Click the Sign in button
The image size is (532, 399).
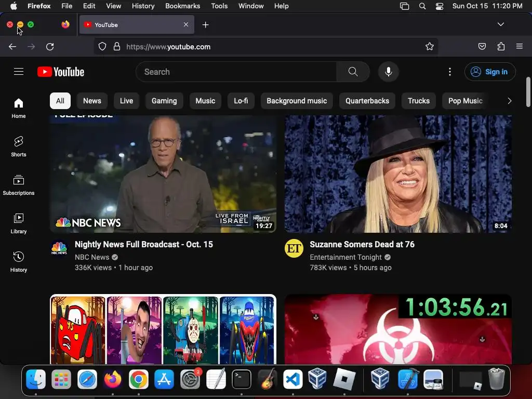click(490, 72)
